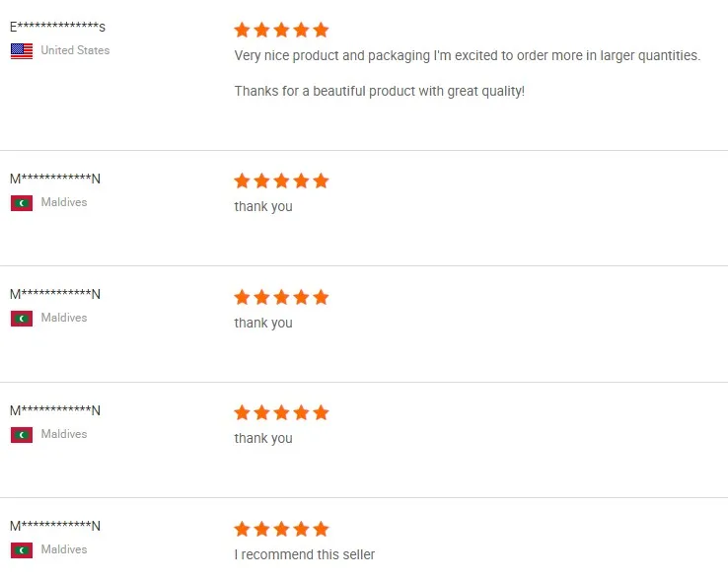Click the United States flag icon

coord(22,50)
